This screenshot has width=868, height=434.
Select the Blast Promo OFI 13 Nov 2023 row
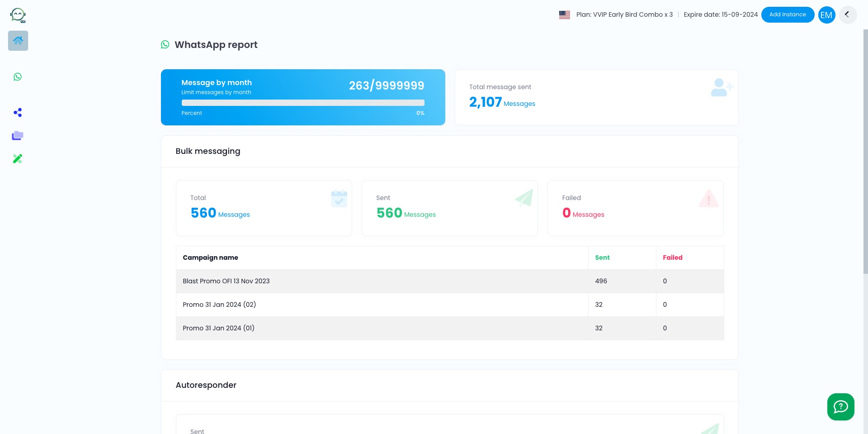point(450,281)
